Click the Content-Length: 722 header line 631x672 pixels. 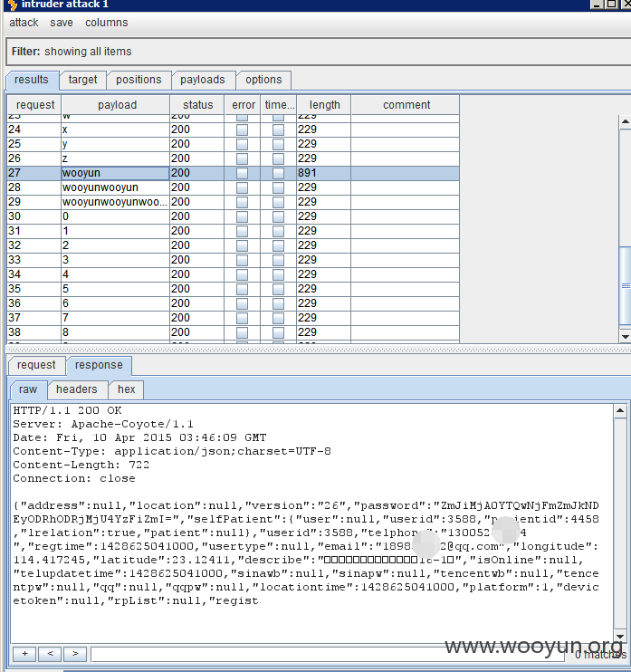[x=81, y=465]
